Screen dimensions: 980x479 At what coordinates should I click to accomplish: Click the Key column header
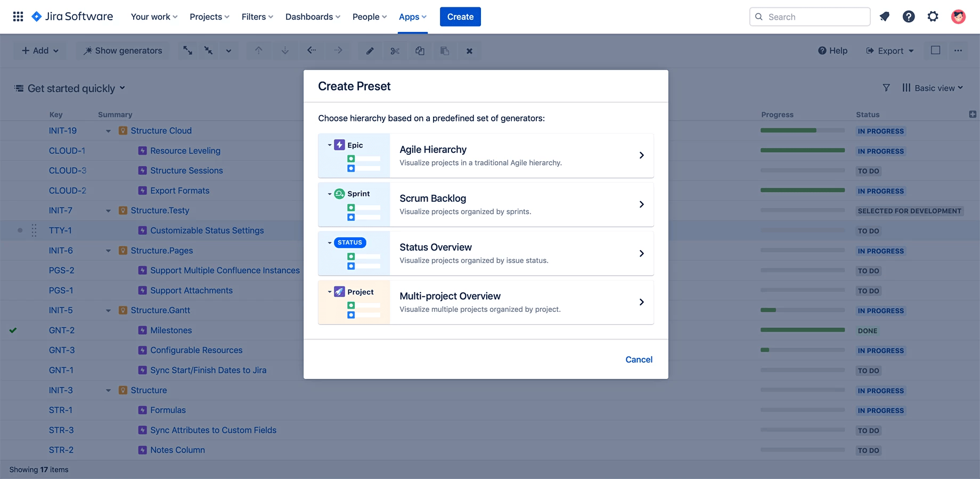pyautogui.click(x=56, y=114)
